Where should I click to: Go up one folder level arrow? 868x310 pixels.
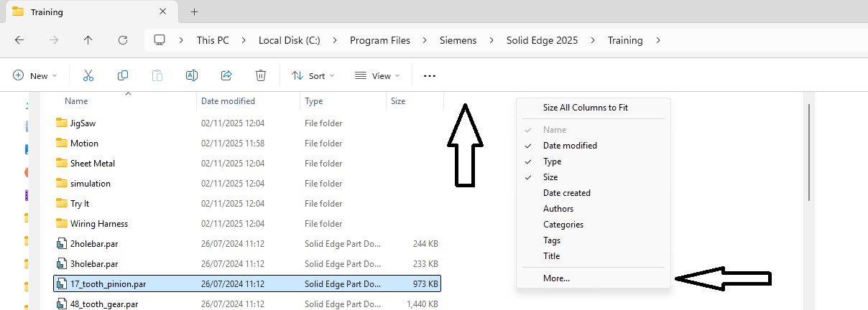88,40
